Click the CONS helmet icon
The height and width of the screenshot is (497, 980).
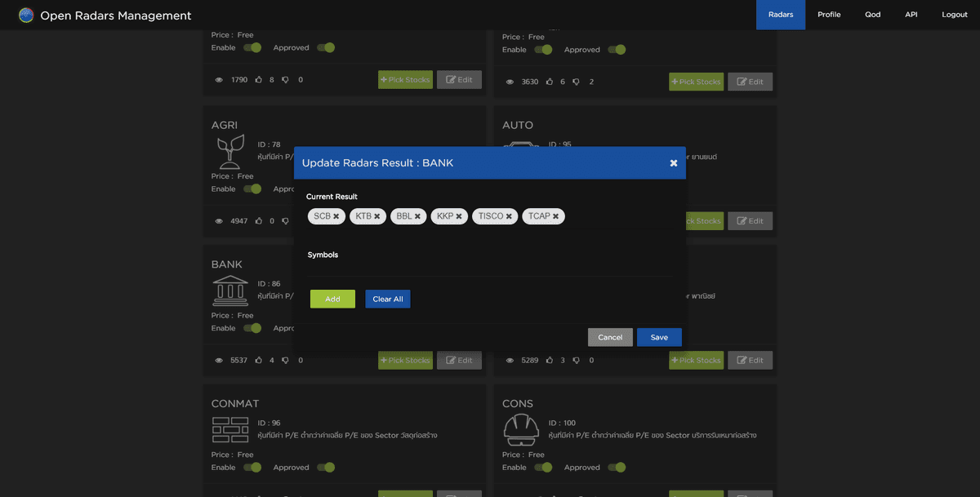(521, 428)
